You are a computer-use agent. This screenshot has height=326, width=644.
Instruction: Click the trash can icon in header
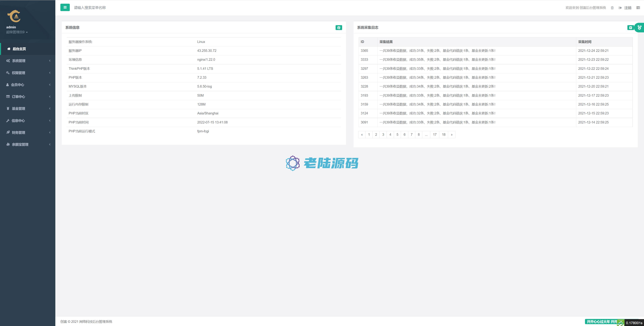point(612,8)
